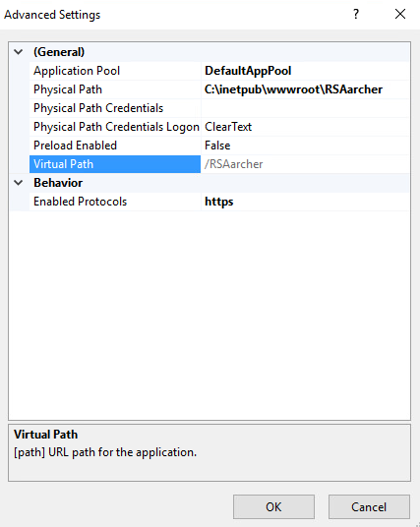Select Physical Path Credentials Logon label
Screen dimensions: 420x527
pyautogui.click(x=116, y=127)
